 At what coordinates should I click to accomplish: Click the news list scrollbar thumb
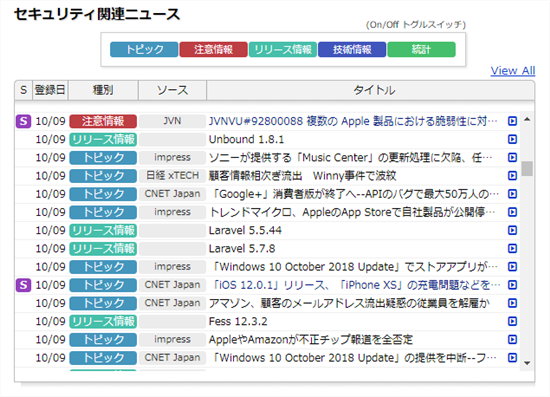(527, 168)
